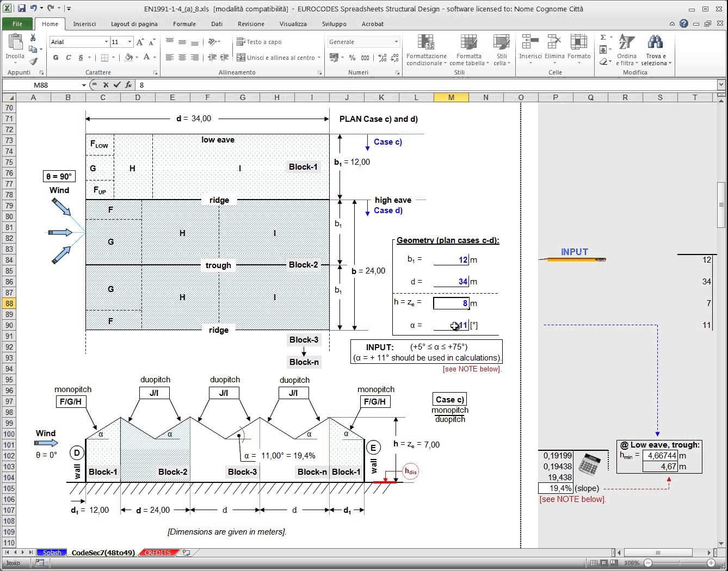This screenshot has width=728, height=571.
Task: Click the percent style icon
Action: 352,58
